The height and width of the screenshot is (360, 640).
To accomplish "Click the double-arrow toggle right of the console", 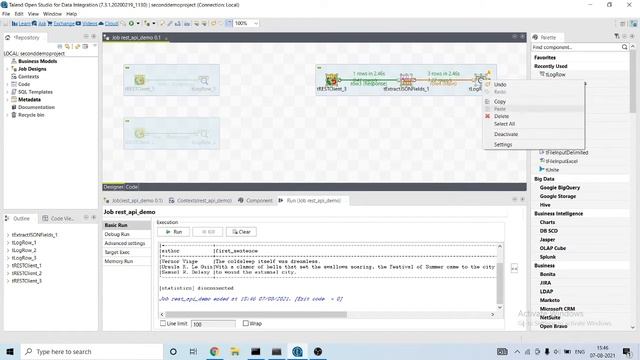I will pos(514,269).
